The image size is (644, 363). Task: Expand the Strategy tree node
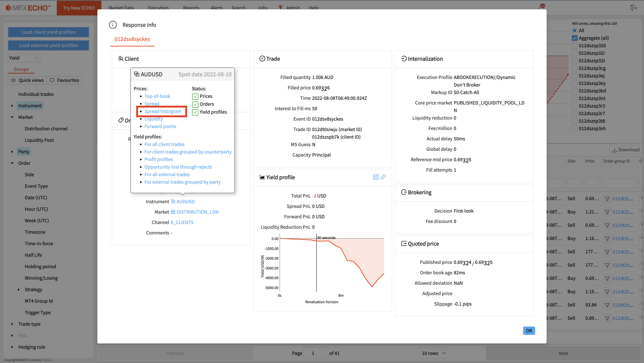[x=19, y=290]
